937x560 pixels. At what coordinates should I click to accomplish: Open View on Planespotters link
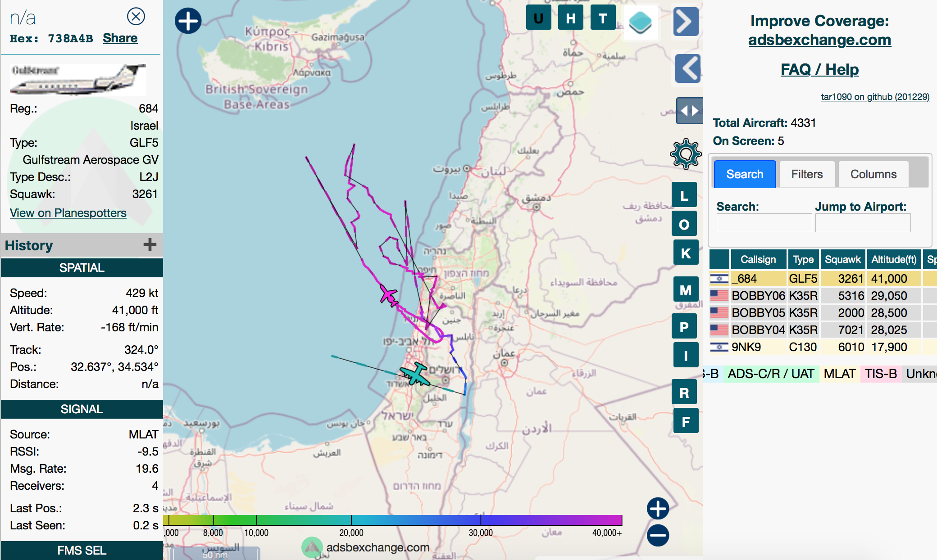(68, 213)
